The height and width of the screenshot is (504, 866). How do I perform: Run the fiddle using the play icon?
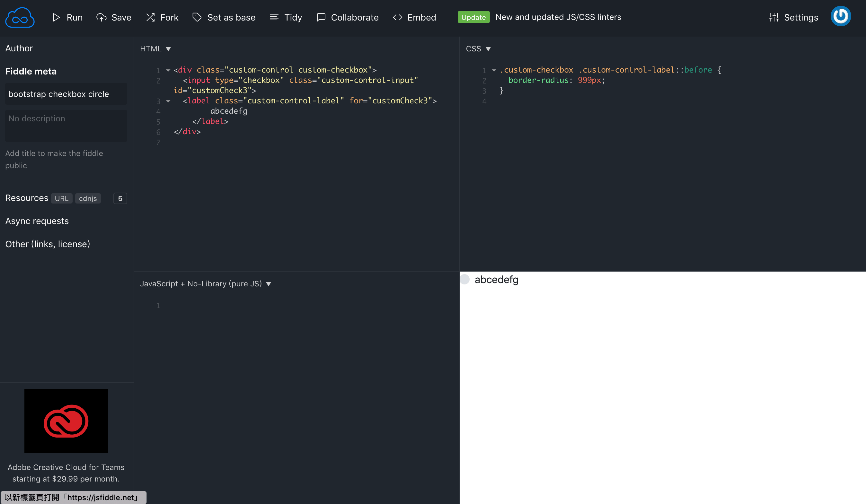click(x=67, y=17)
